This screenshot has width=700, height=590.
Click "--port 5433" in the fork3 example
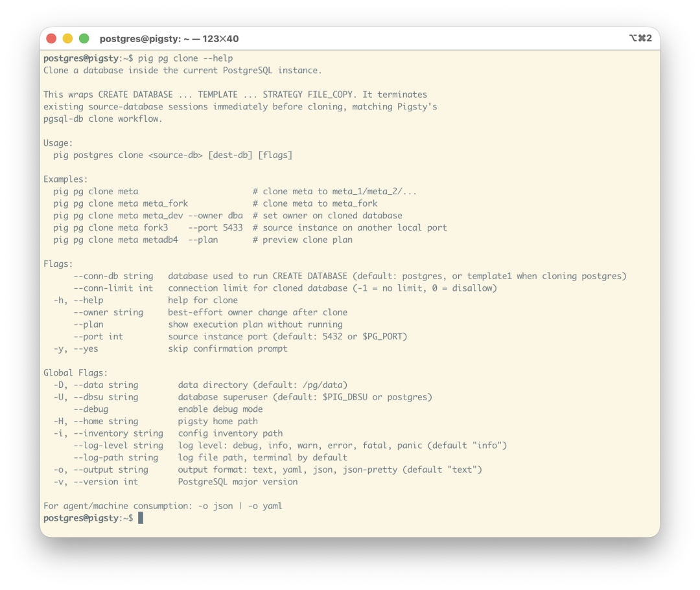216,227
